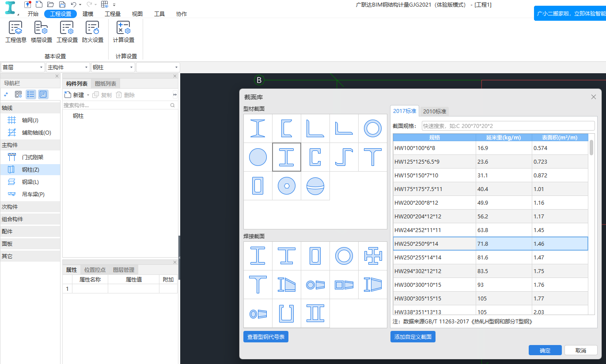
Task: Click the save disk icon in quick access bar
Action: click(62, 4)
